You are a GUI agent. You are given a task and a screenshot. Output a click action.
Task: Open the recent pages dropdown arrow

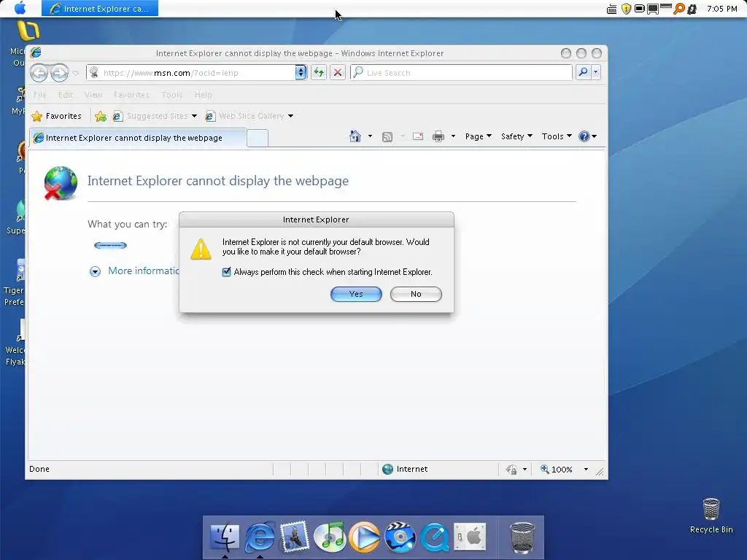click(75, 73)
